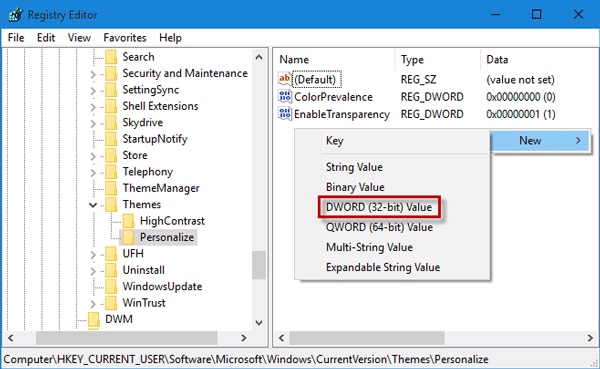
Task: Open the File menu
Action: coord(16,38)
